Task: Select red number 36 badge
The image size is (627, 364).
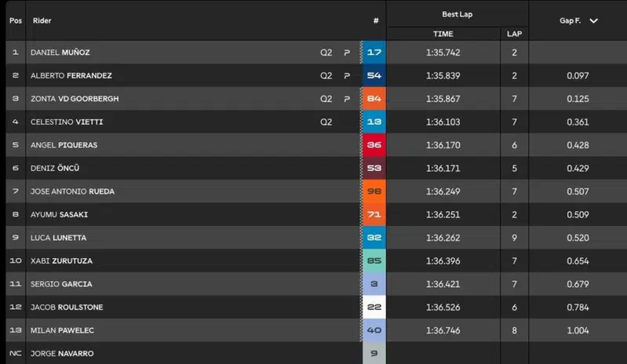Action: (374, 145)
